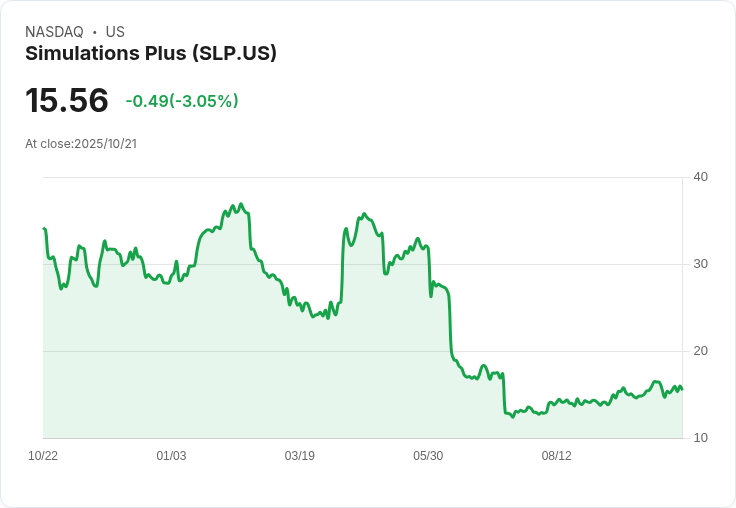Click the highest peak of the price line
Viewport: 736px width, 508px height.
[x=241, y=204]
